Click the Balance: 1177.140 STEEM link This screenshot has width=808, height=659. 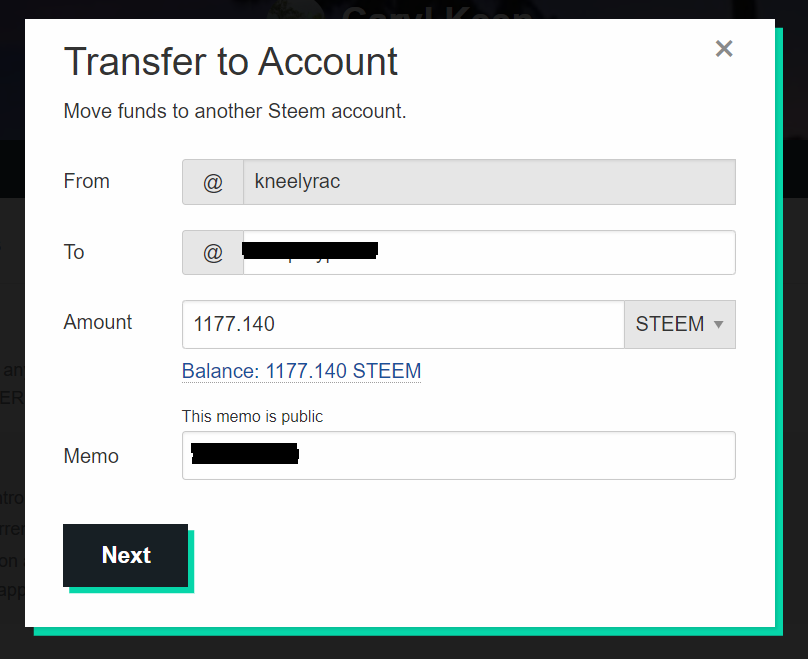click(301, 371)
